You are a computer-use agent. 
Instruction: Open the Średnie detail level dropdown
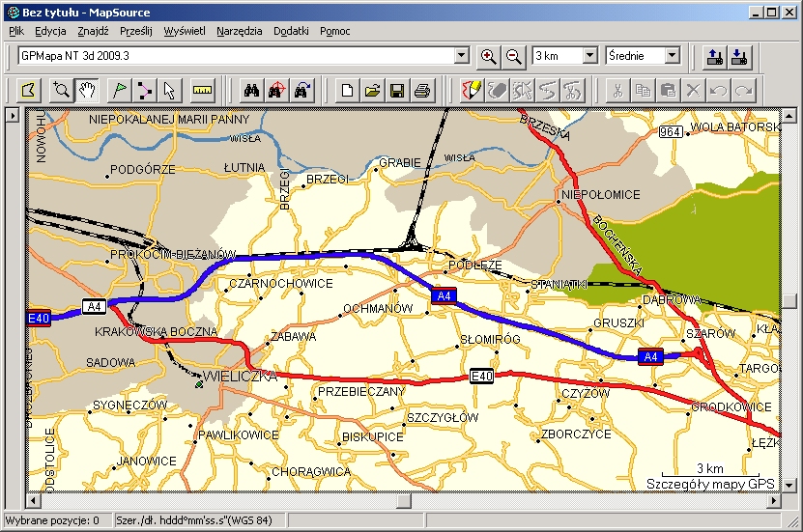tap(673, 55)
